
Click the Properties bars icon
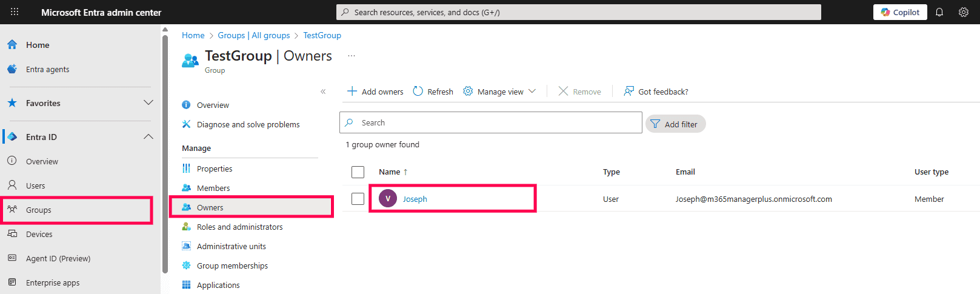186,169
